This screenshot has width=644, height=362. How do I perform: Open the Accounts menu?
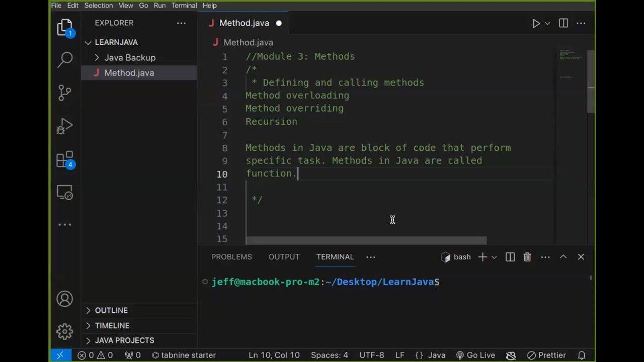coord(64,299)
